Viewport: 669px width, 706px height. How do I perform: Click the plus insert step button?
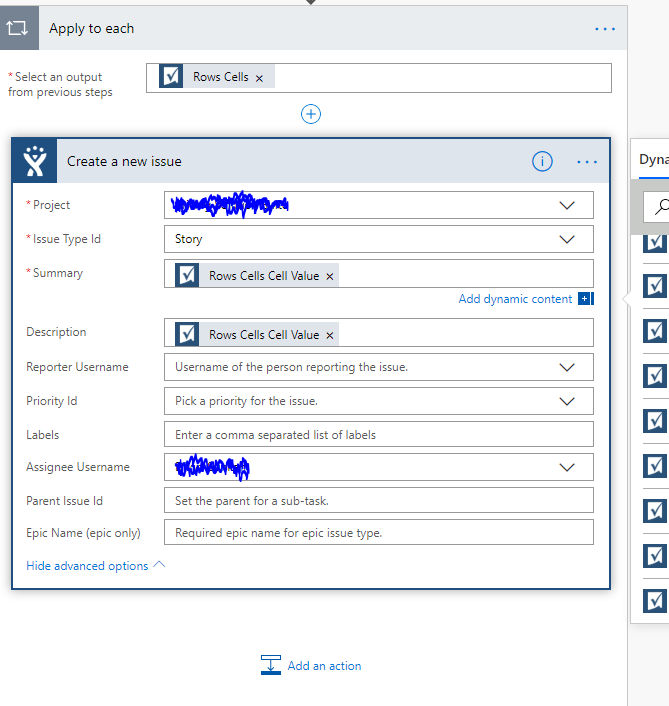click(311, 114)
